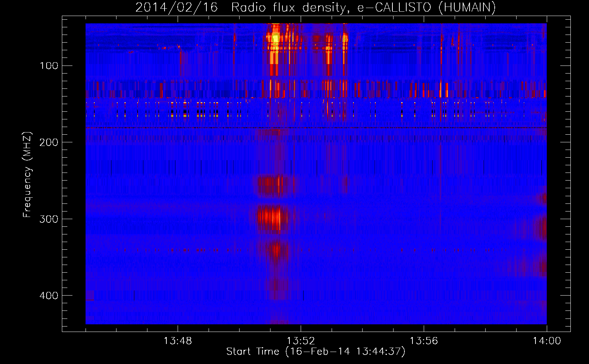Click the 100 frequency tick label
Viewport: 589px width, 364px height.
(49, 66)
